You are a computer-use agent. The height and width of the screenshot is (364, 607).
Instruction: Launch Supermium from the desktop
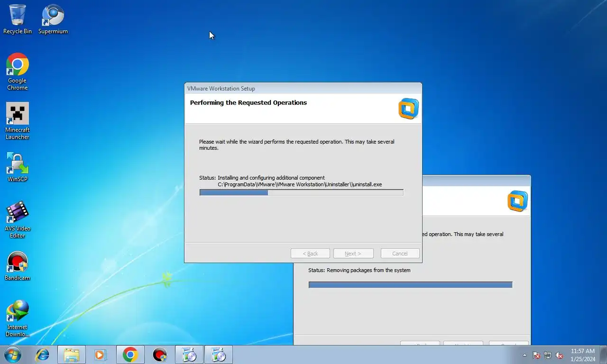click(53, 19)
